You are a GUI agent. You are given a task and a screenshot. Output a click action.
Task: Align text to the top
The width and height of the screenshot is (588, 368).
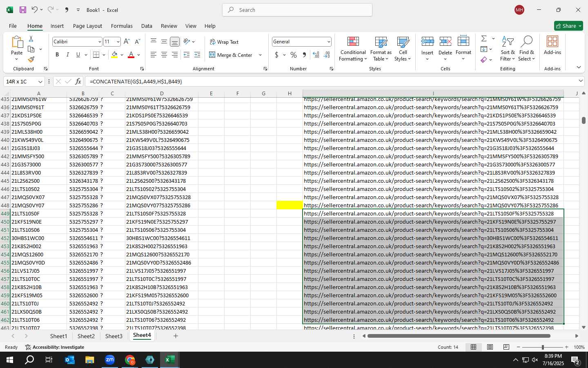pos(154,42)
